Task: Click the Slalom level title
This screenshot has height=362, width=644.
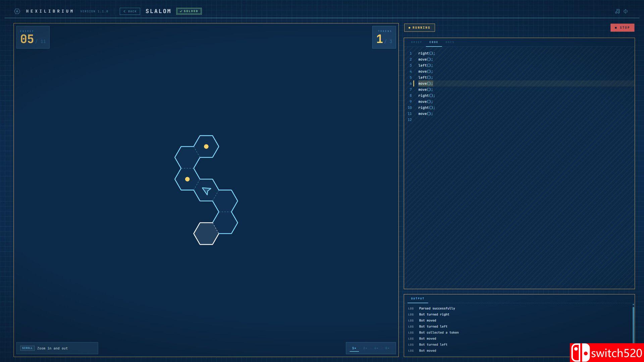Action: (x=158, y=11)
